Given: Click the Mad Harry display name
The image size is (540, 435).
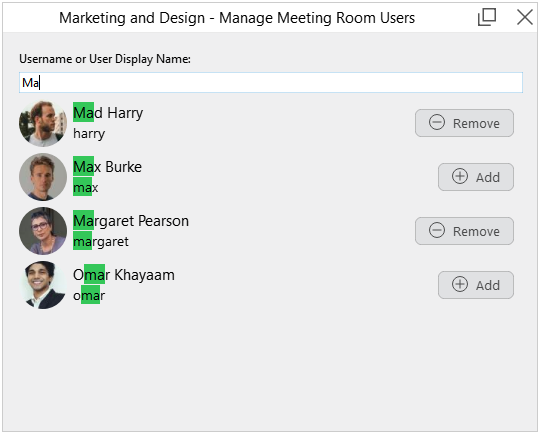Looking at the screenshot, I should (x=108, y=113).
